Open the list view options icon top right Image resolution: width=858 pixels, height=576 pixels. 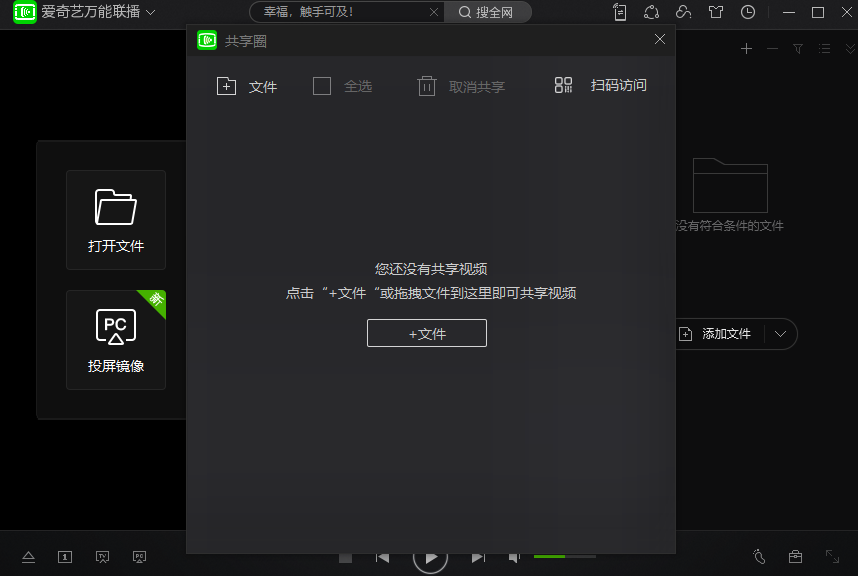pos(825,47)
